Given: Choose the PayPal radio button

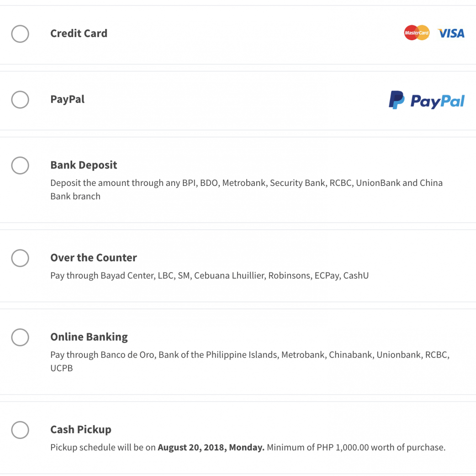Looking at the screenshot, I should coord(20,100).
